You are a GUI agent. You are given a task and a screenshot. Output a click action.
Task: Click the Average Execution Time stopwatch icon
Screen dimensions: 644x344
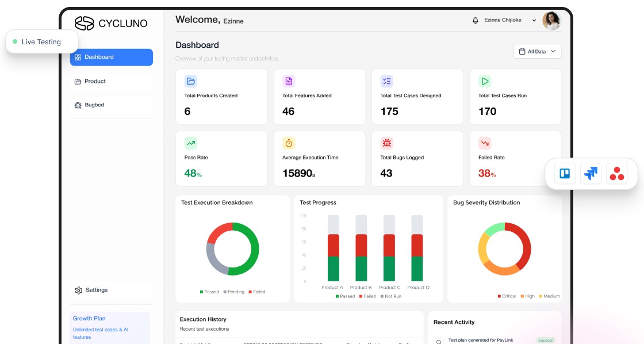click(289, 143)
